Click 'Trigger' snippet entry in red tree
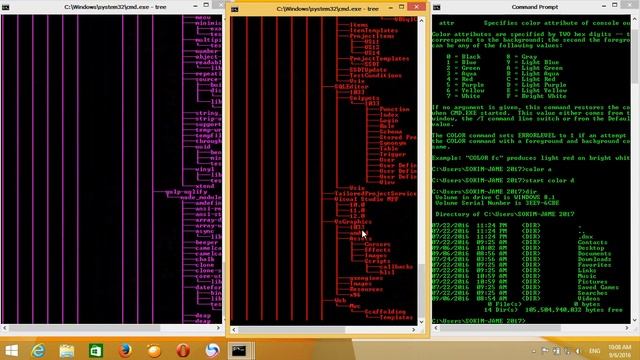This screenshot has height=360, width=640. [x=393, y=154]
